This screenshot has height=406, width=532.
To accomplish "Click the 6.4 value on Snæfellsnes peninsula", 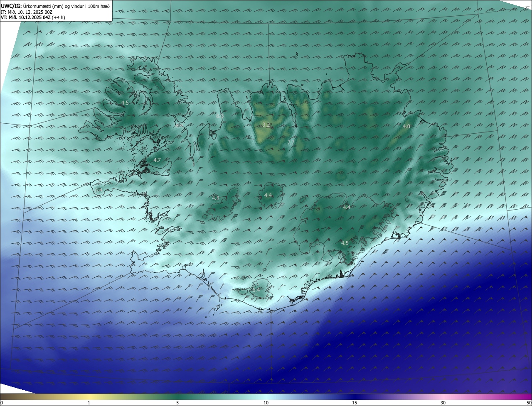I will [99, 190].
